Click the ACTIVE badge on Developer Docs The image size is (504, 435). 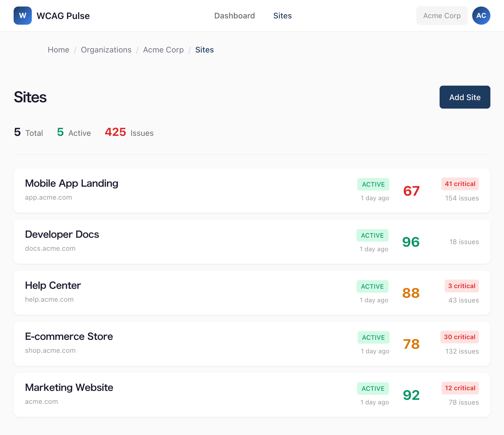point(372,235)
